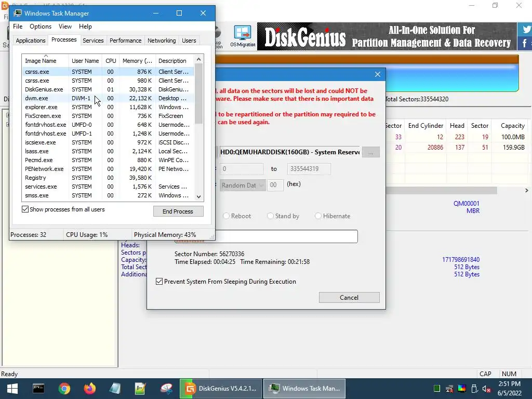Click the erase progress bar

point(266,236)
